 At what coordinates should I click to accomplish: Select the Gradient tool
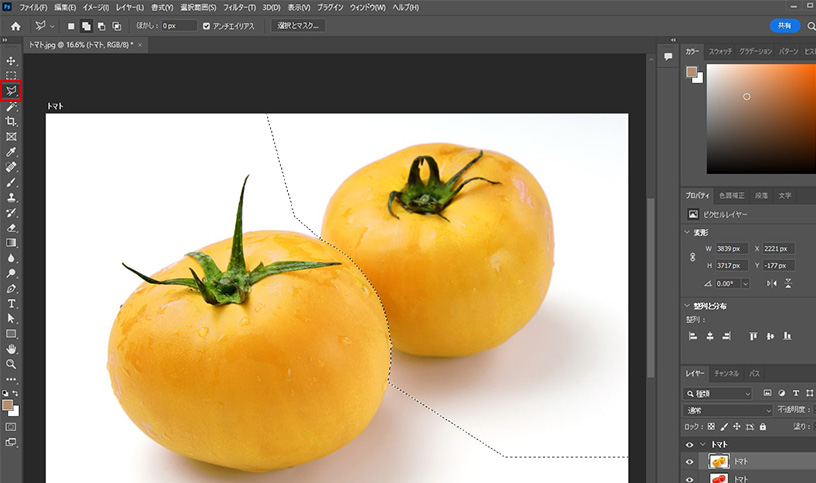(11, 243)
